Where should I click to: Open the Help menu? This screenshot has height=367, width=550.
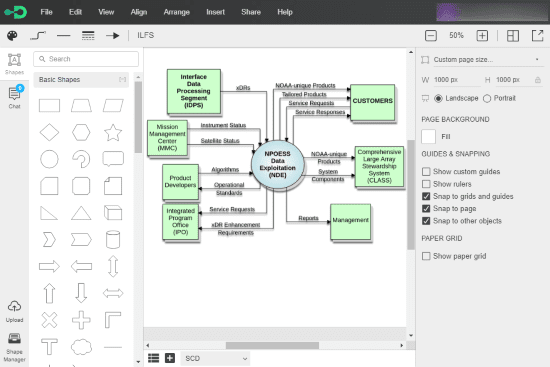(x=285, y=12)
